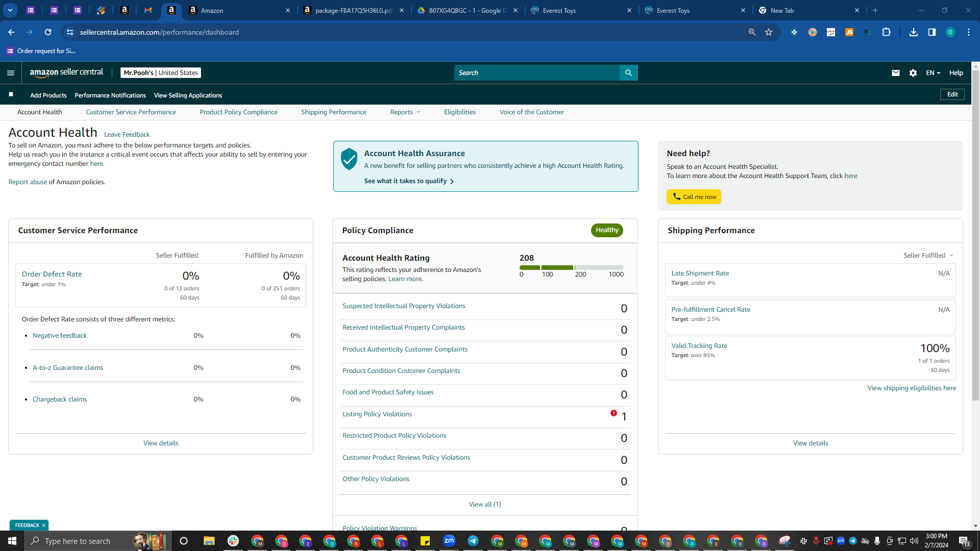The image size is (980, 551).
Task: Open the tab search dropdown arrow
Action: [10, 10]
